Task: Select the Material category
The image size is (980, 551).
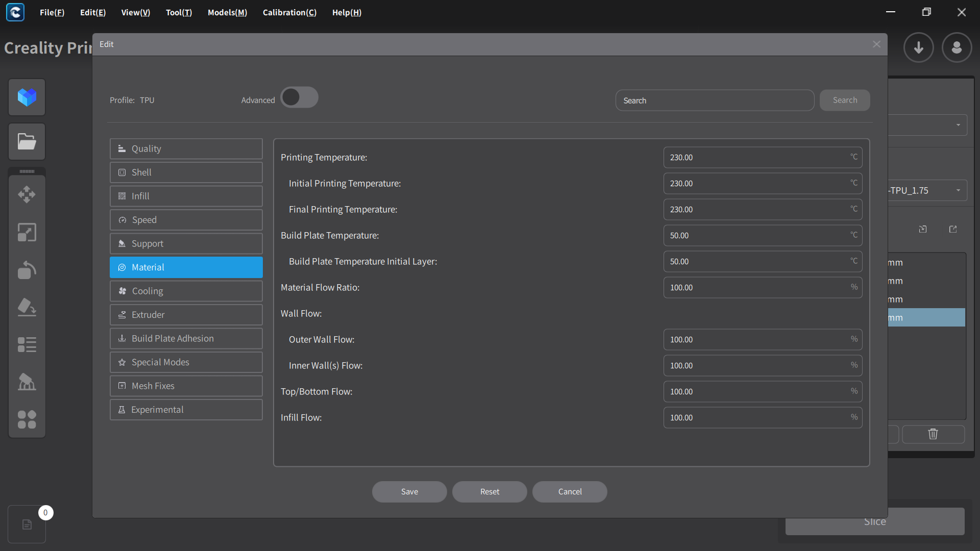Action: coord(186,267)
